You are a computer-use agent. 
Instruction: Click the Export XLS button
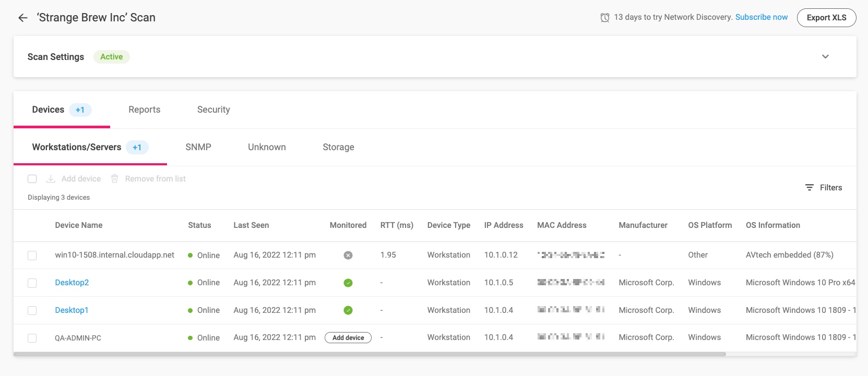826,18
